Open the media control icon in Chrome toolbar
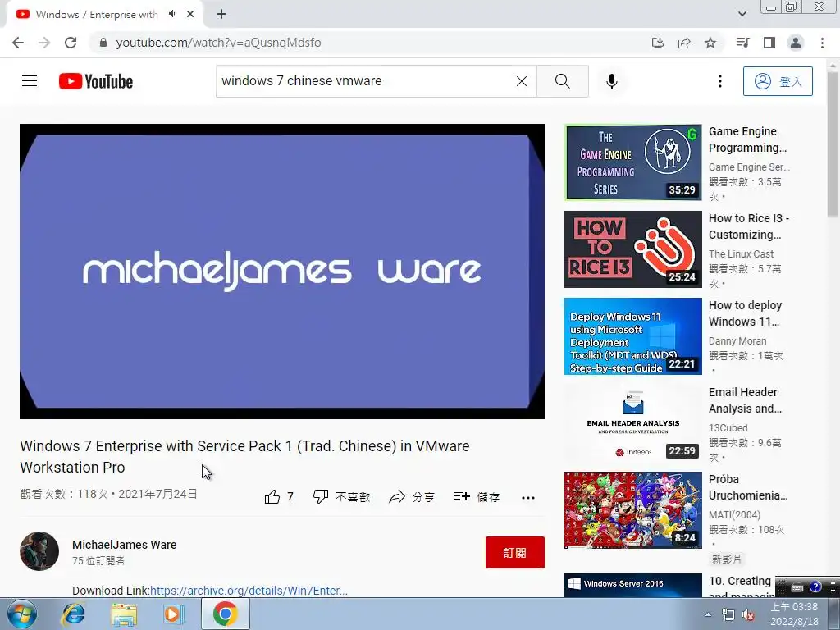The image size is (840, 630). click(742, 43)
